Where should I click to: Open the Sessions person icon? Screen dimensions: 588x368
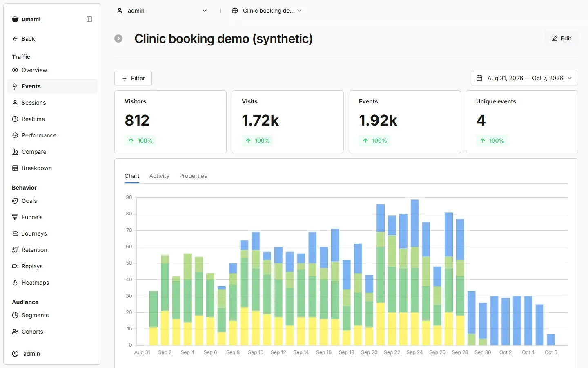(x=15, y=103)
